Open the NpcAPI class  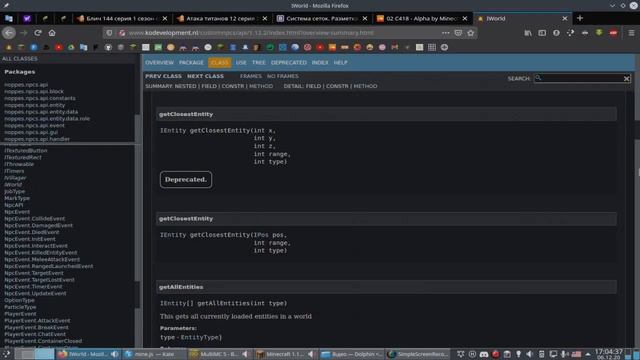14,205
